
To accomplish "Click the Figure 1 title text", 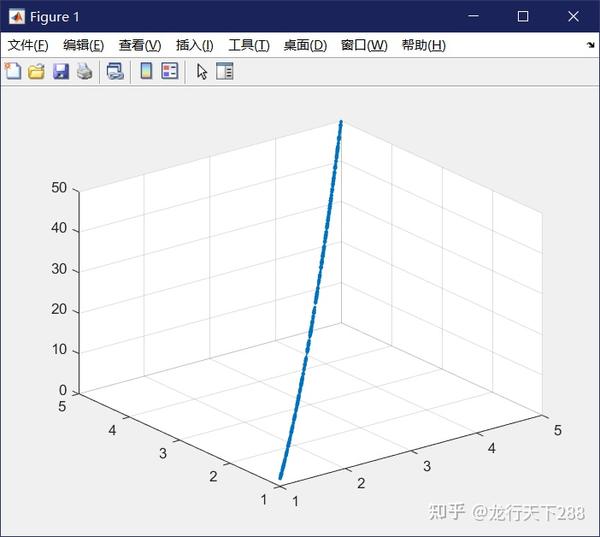I will pos(54,17).
